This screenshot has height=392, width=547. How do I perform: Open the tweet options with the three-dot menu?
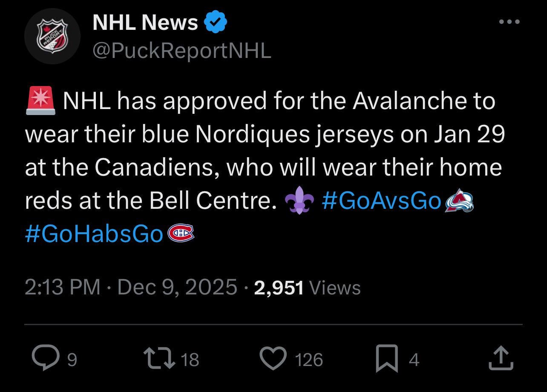point(510,22)
